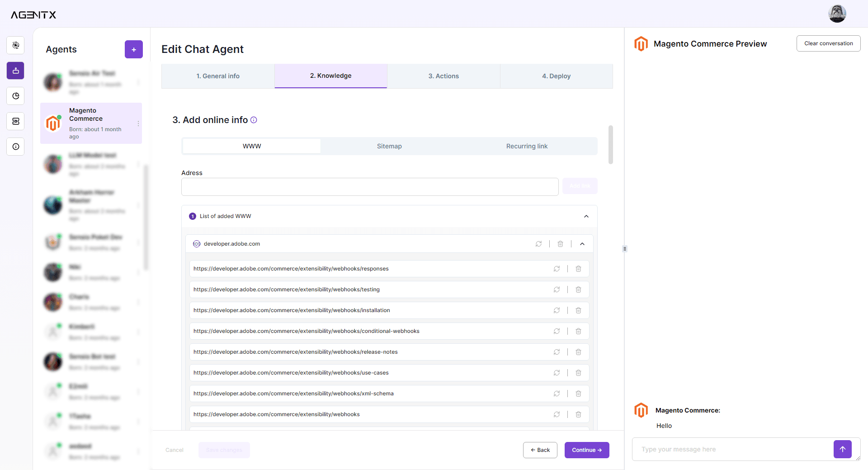Open the user profile avatar
868x470 pixels.
click(x=837, y=14)
